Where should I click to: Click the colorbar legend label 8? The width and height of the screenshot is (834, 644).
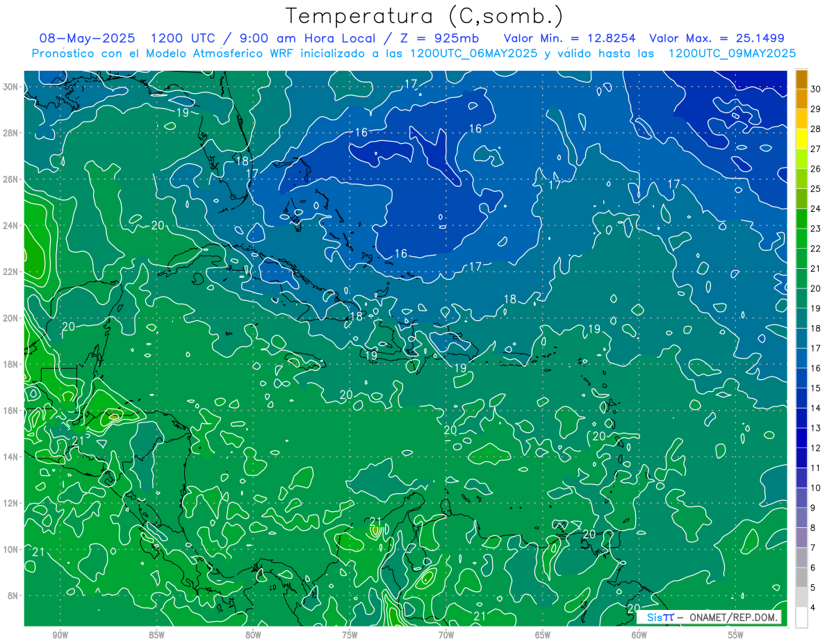tap(814, 528)
